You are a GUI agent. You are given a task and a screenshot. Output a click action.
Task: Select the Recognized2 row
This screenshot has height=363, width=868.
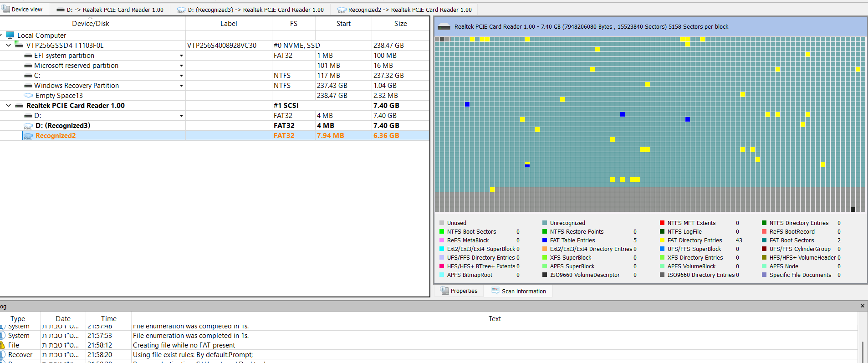(214, 136)
